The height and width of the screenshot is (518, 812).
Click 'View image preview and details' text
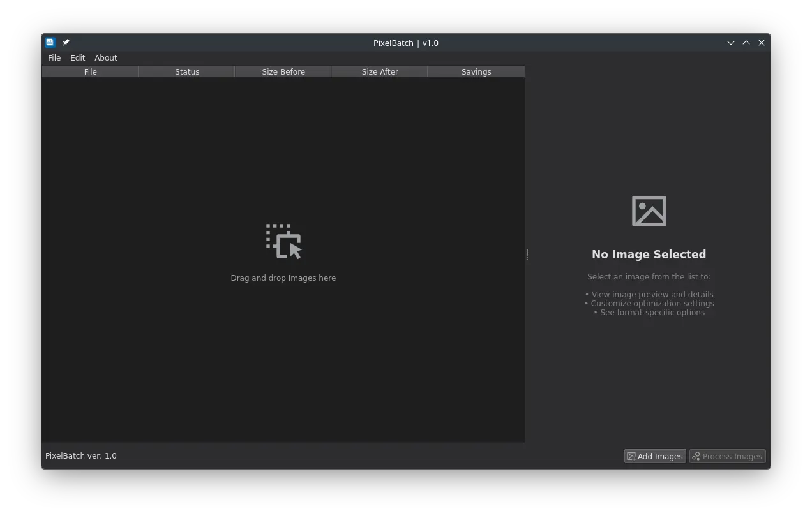pyautogui.click(x=652, y=295)
